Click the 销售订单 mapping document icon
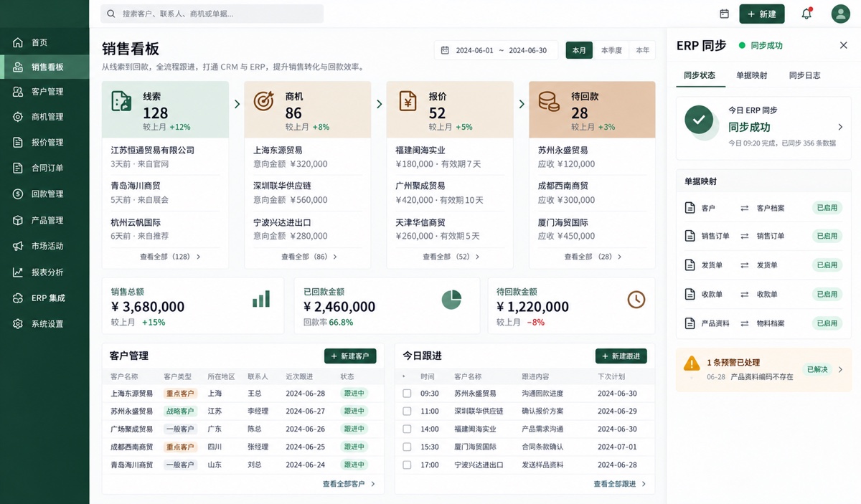This screenshot has width=861, height=504. [690, 236]
